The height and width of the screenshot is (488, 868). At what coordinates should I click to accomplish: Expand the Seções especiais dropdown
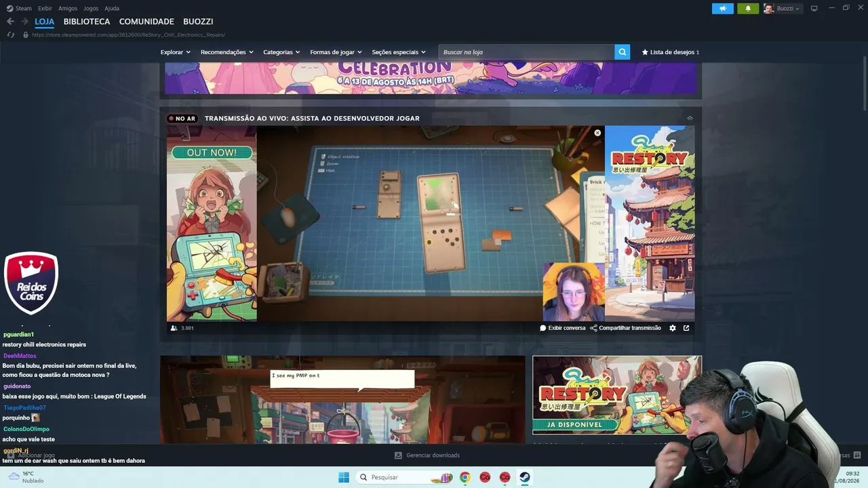[x=399, y=52]
